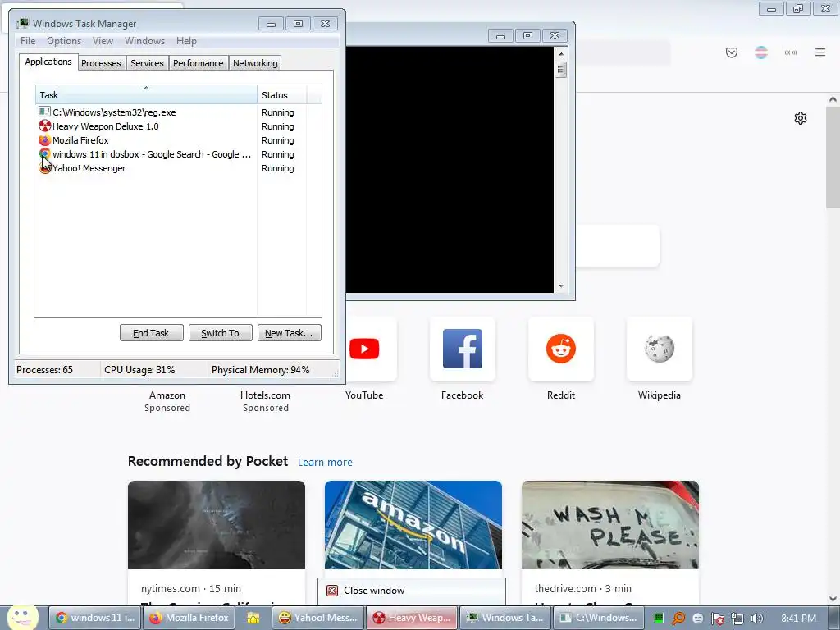Open the striped circular account icon in Firefox
Image resolution: width=840 pixels, height=630 pixels.
pos(760,52)
